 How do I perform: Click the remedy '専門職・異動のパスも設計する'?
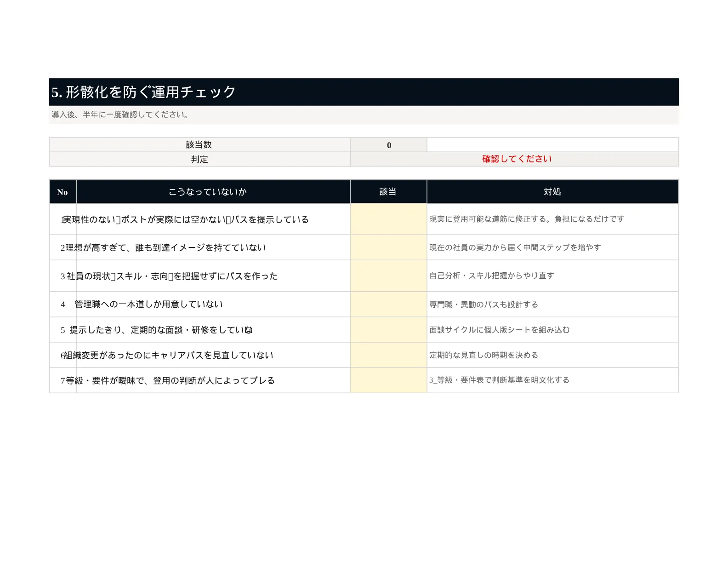pyautogui.click(x=484, y=304)
